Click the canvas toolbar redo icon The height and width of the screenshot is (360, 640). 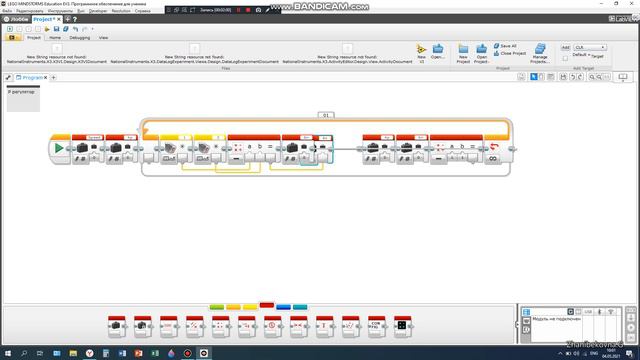(580, 77)
